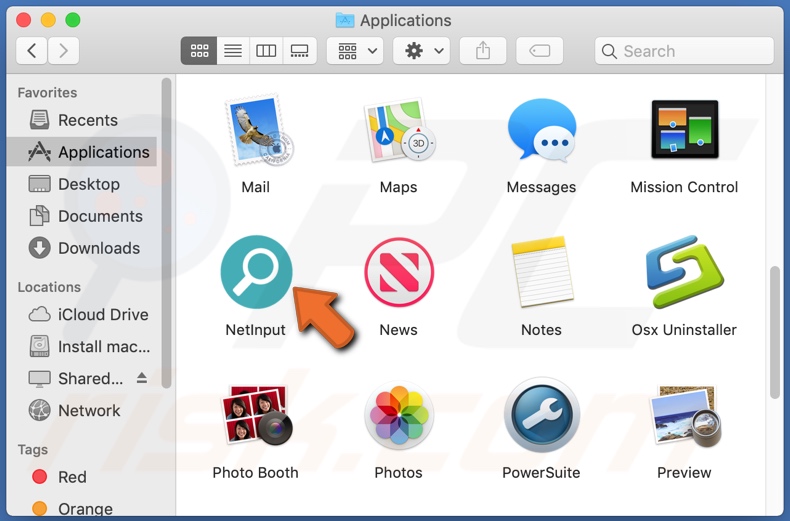Click the Favorites section header
Viewport: 790px width, 521px height.
click(x=47, y=93)
